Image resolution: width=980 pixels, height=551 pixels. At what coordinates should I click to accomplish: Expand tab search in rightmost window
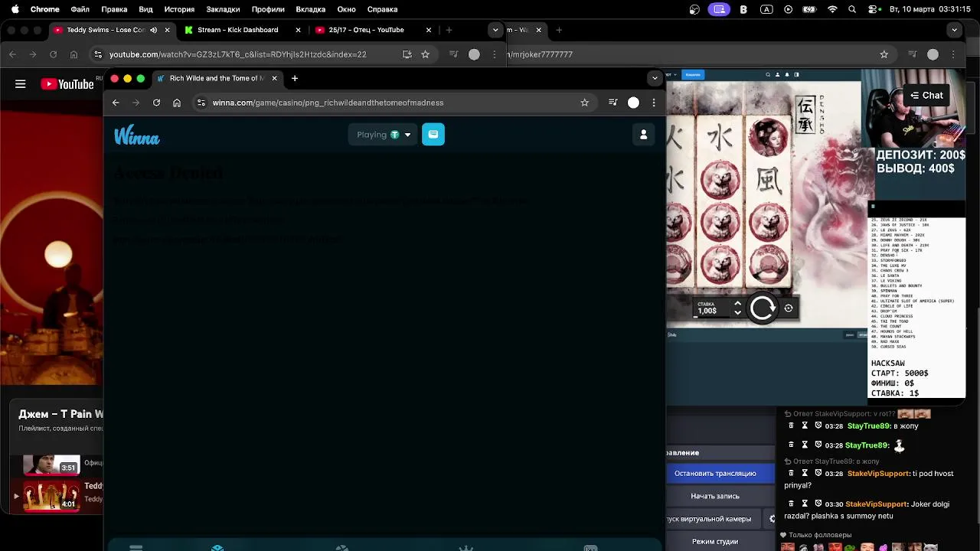pyautogui.click(x=954, y=30)
